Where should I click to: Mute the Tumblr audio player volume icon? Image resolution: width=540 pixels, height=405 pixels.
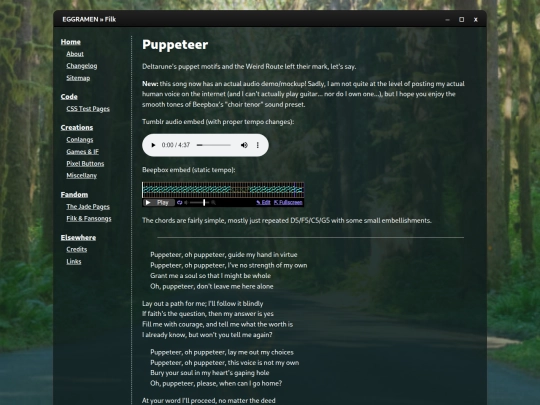244,145
